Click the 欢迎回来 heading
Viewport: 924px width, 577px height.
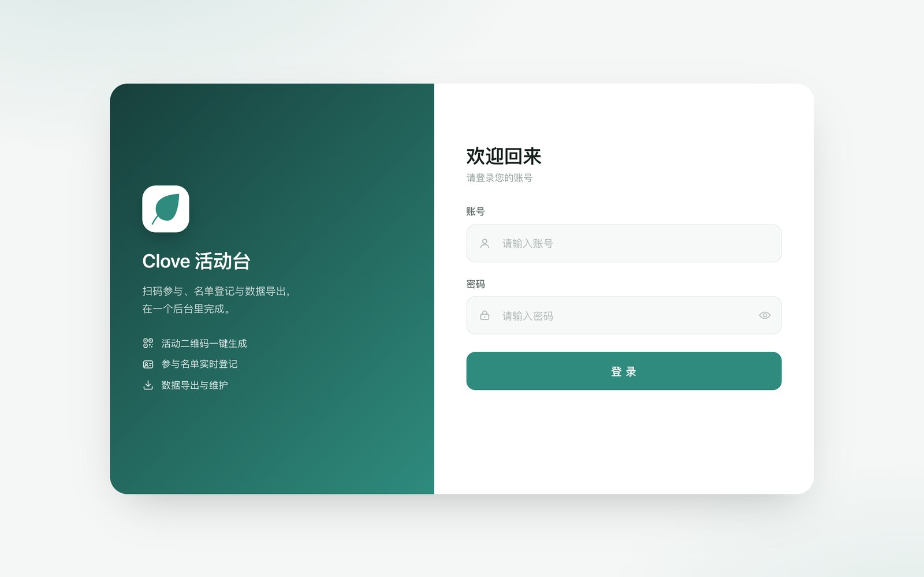click(504, 156)
